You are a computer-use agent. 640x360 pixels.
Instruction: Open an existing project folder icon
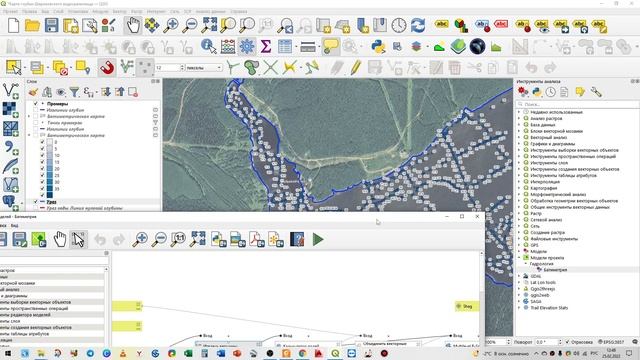[x=32, y=25]
